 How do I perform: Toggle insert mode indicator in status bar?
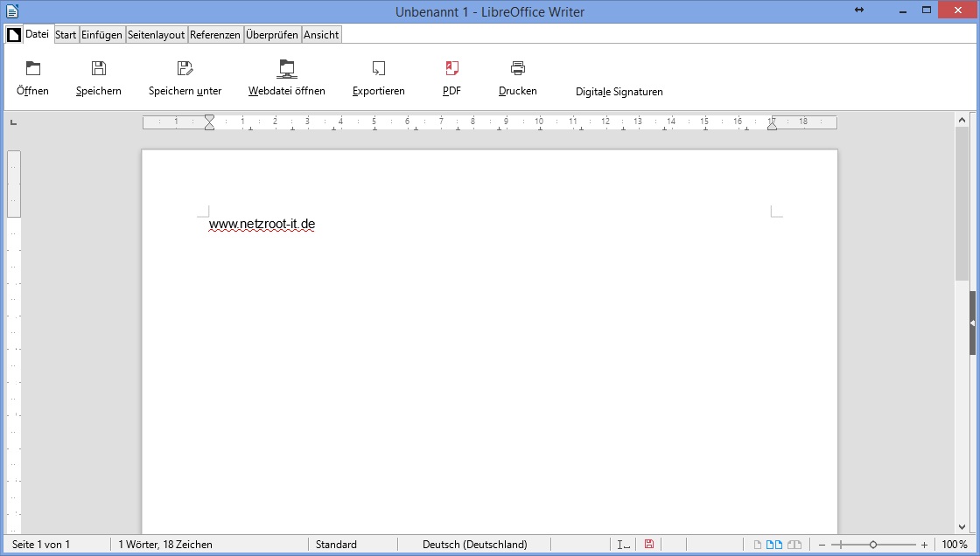point(623,544)
